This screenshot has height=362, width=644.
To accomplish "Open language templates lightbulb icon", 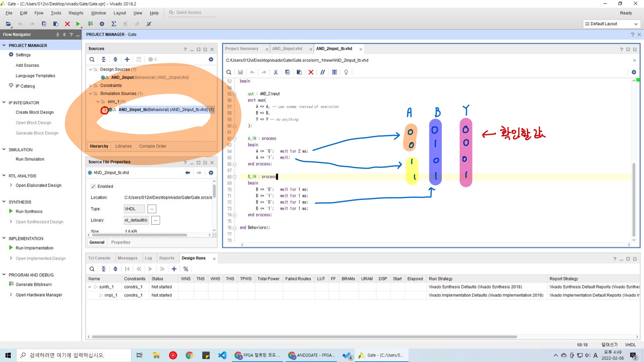I will 346,72.
